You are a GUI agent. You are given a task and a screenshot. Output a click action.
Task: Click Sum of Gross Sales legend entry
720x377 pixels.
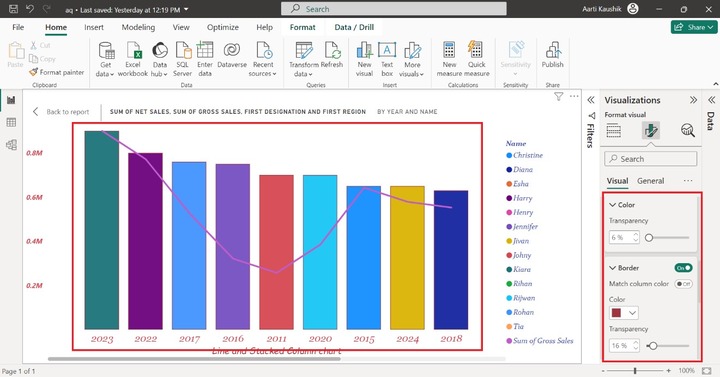[540, 341]
